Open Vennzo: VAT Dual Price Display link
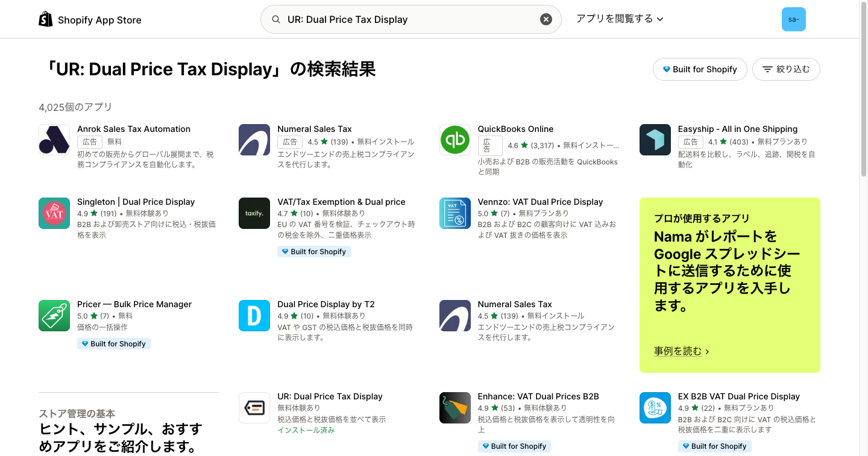The height and width of the screenshot is (456, 868). click(x=540, y=202)
